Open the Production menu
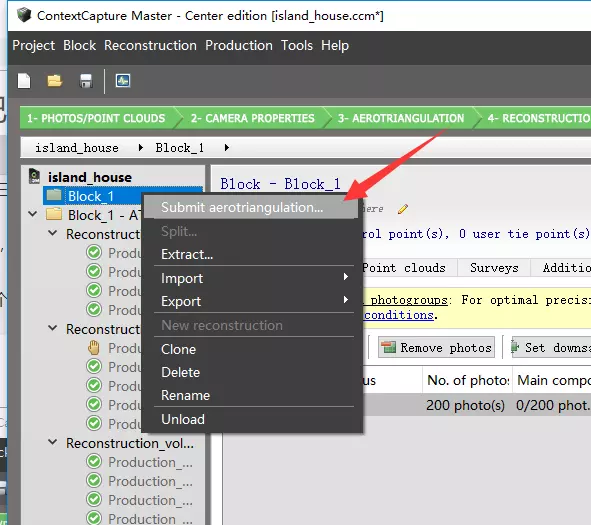The width and height of the screenshot is (591, 525). pos(239,46)
